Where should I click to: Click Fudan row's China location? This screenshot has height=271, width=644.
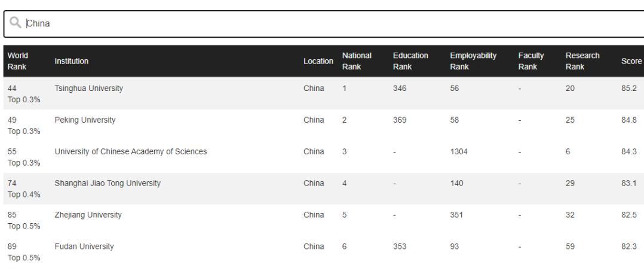(x=314, y=246)
